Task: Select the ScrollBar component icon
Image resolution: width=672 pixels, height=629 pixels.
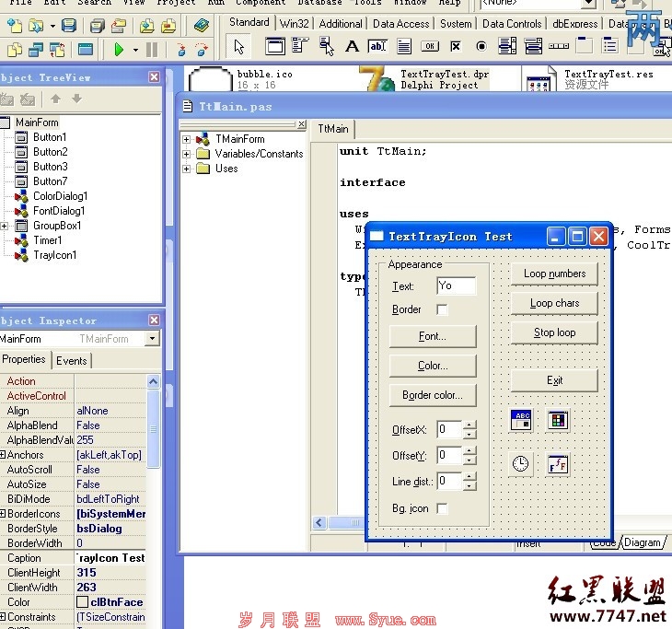Action: pyautogui.click(x=559, y=46)
